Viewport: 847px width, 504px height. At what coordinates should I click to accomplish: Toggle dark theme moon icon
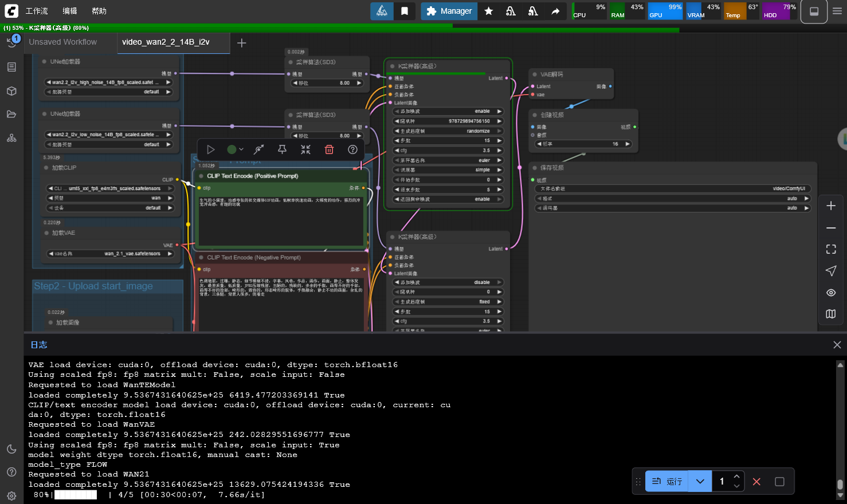[11, 449]
